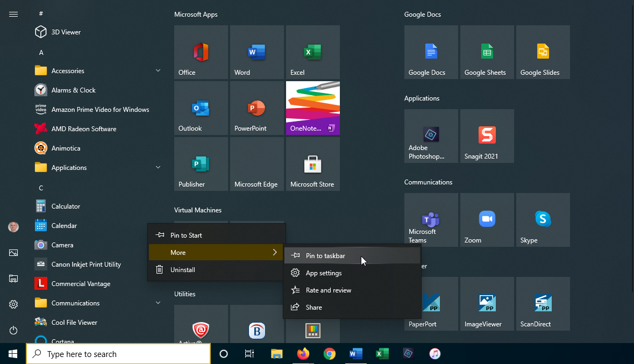Open Camera in the app list

click(x=89, y=245)
